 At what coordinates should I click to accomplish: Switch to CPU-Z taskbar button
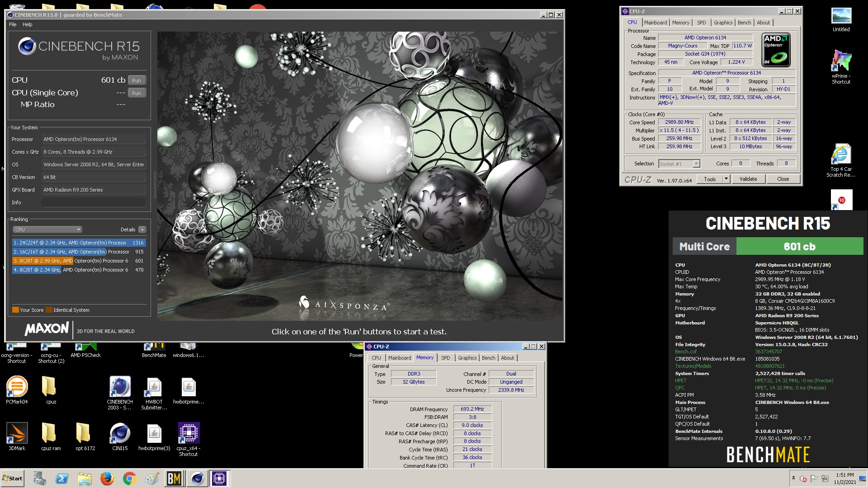219,479
